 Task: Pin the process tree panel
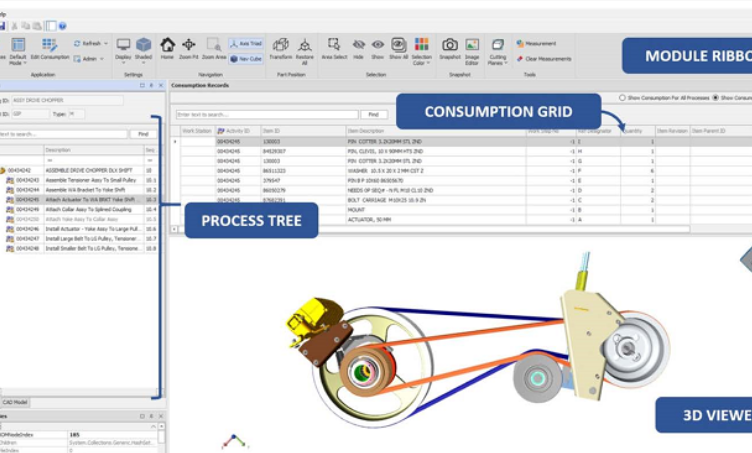[x=152, y=85]
